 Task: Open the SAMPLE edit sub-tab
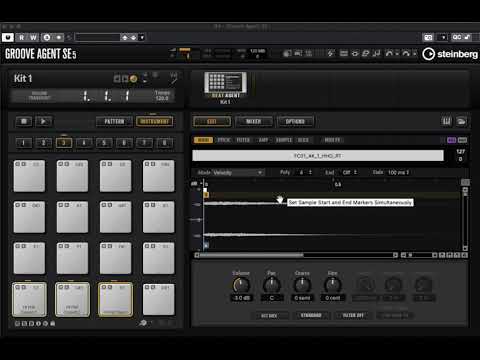click(284, 140)
